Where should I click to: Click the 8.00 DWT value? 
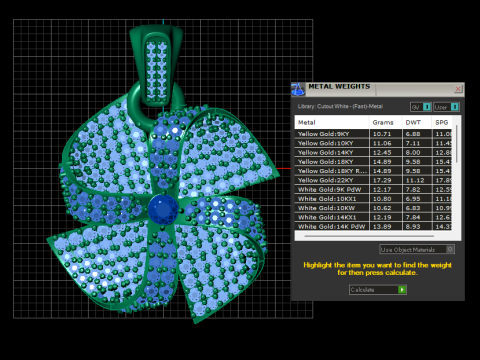click(413, 152)
